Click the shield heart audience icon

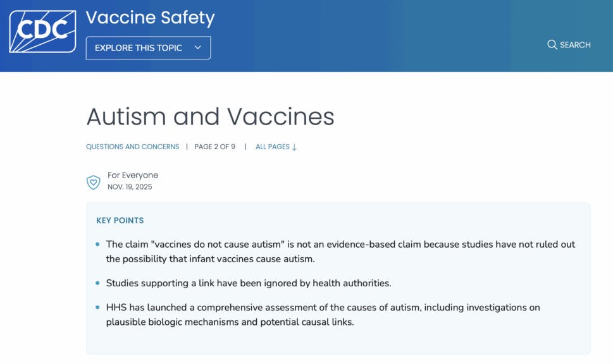coord(94,182)
